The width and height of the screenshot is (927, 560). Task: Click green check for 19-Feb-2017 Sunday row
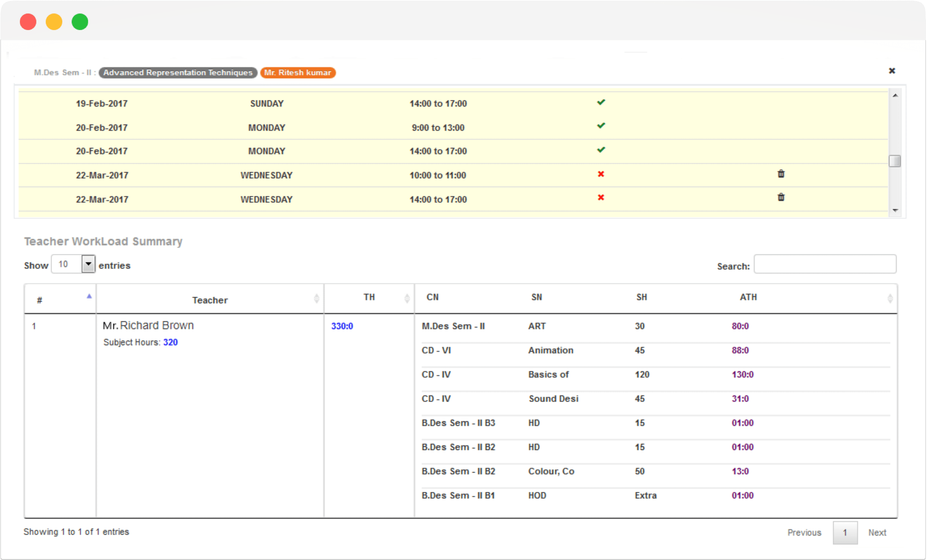point(601,102)
